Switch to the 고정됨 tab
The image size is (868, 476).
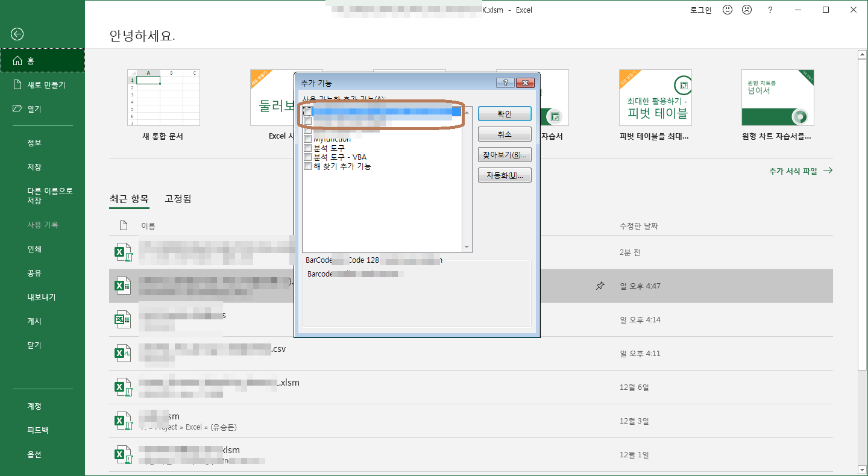178,199
